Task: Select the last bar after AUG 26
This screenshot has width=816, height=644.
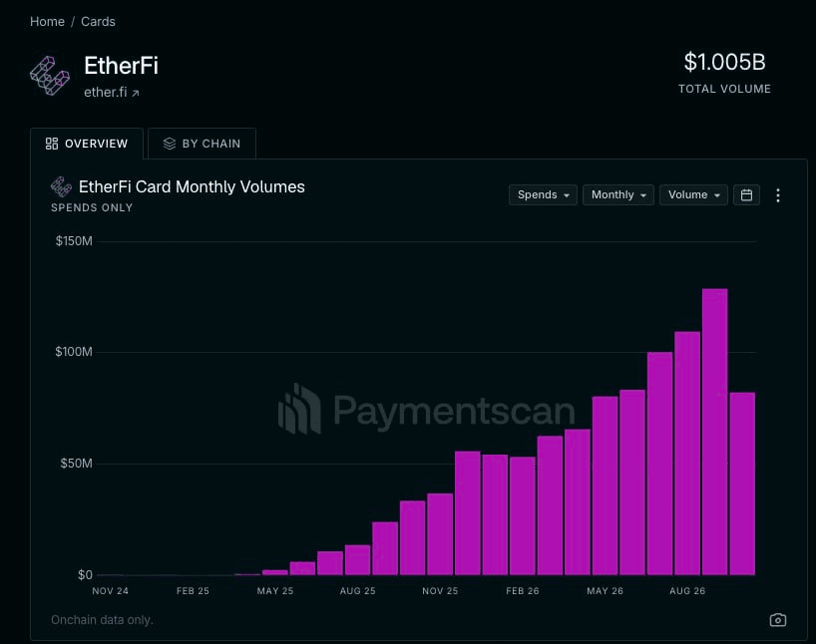Action: pos(742,483)
